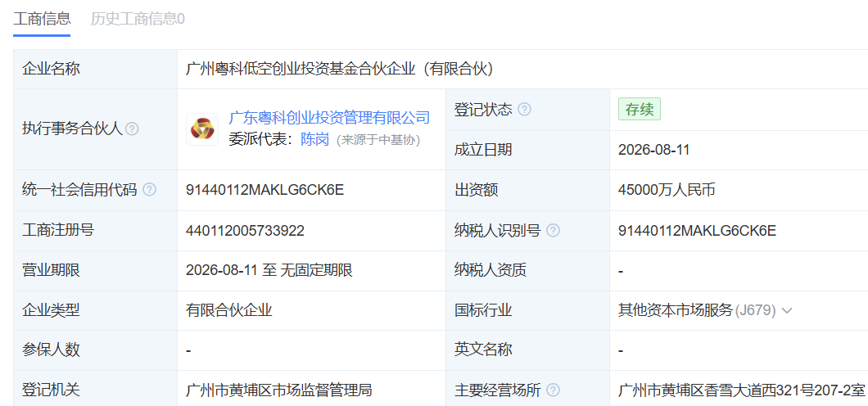Image resolution: width=868 pixels, height=406 pixels.
Task: Select 其他资本市场服务 industry text
Action: coord(676,310)
